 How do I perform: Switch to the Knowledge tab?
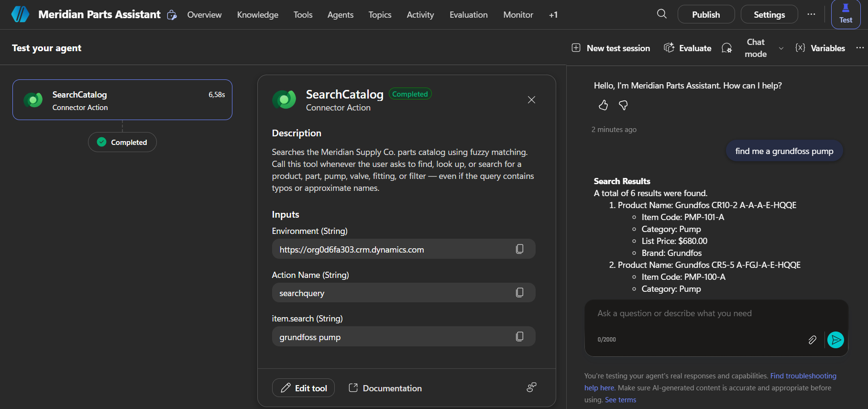[x=258, y=15]
